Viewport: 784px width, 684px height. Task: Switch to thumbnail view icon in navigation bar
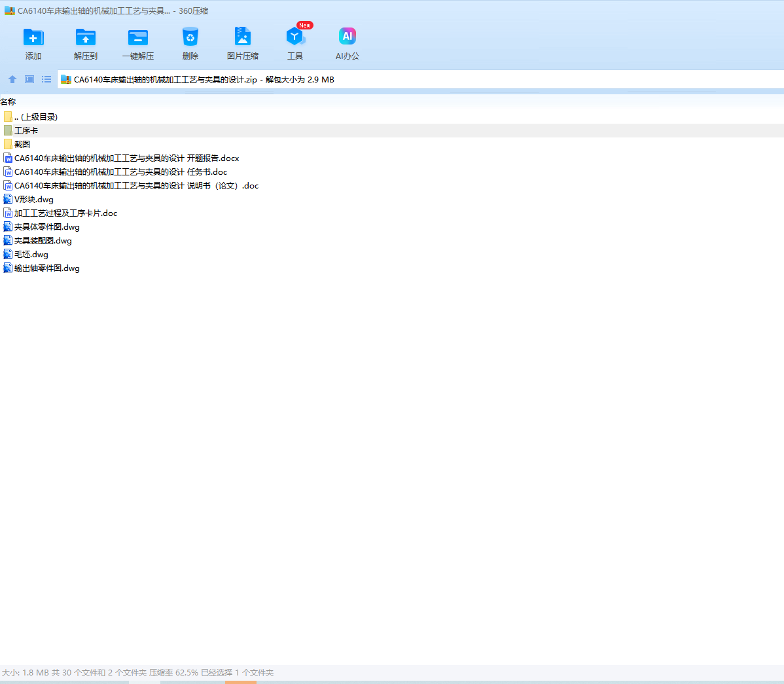pos(29,79)
